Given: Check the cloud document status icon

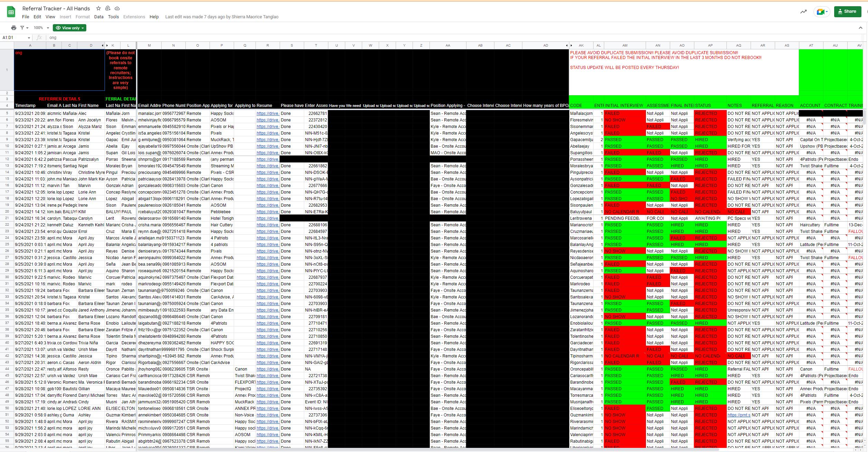Looking at the screenshot, I should click(117, 8).
